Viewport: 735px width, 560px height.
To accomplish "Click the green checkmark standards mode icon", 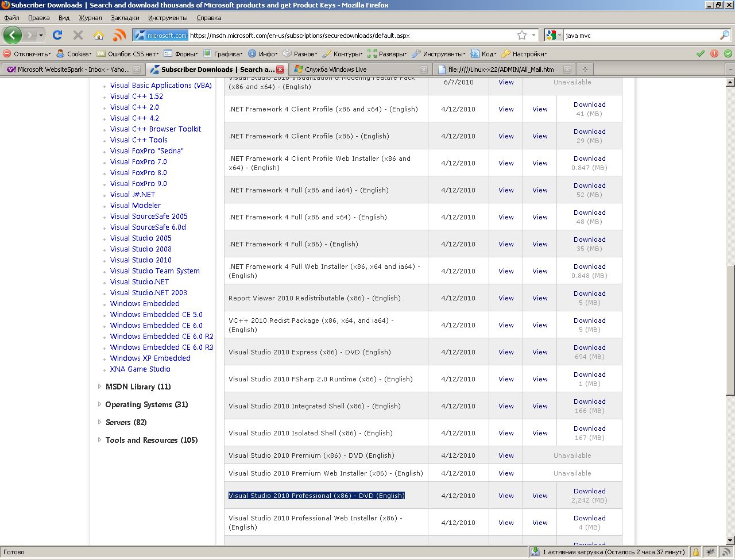I will tap(701, 53).
